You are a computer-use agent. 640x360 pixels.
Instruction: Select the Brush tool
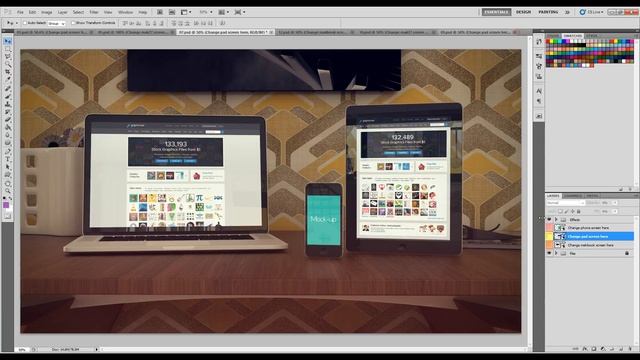[x=7, y=96]
